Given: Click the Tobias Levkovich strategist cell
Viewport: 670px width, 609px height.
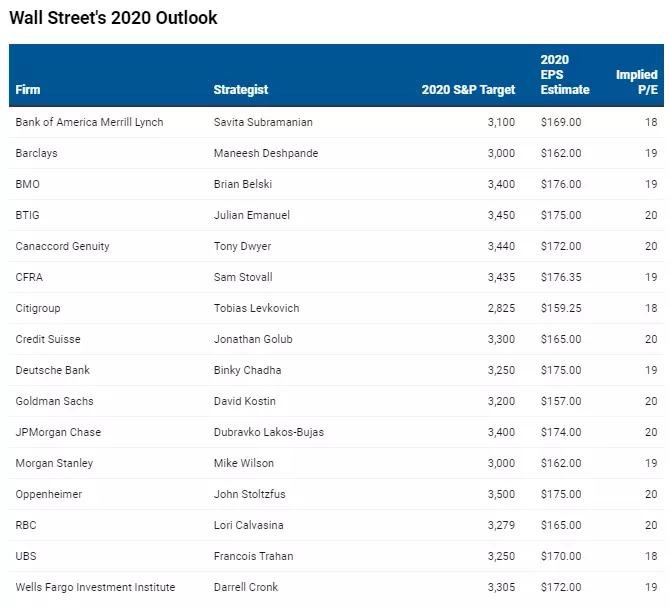Looking at the screenshot, I should tap(256, 308).
